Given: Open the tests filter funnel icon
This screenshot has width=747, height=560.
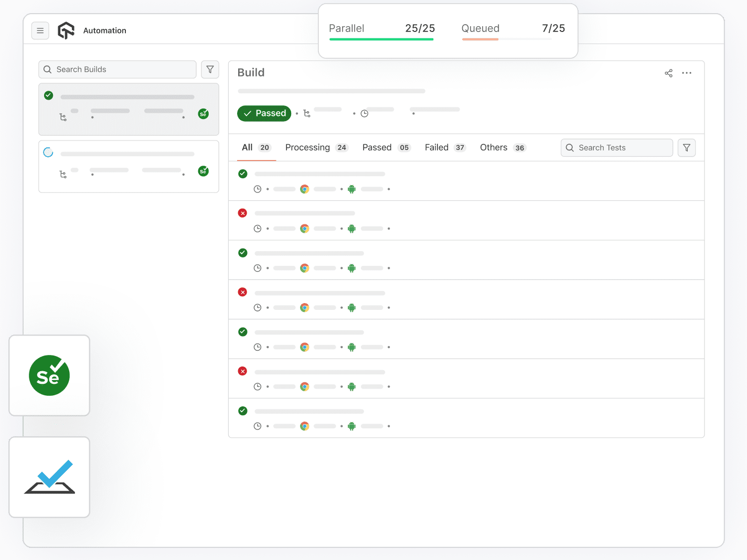Looking at the screenshot, I should pyautogui.click(x=687, y=148).
